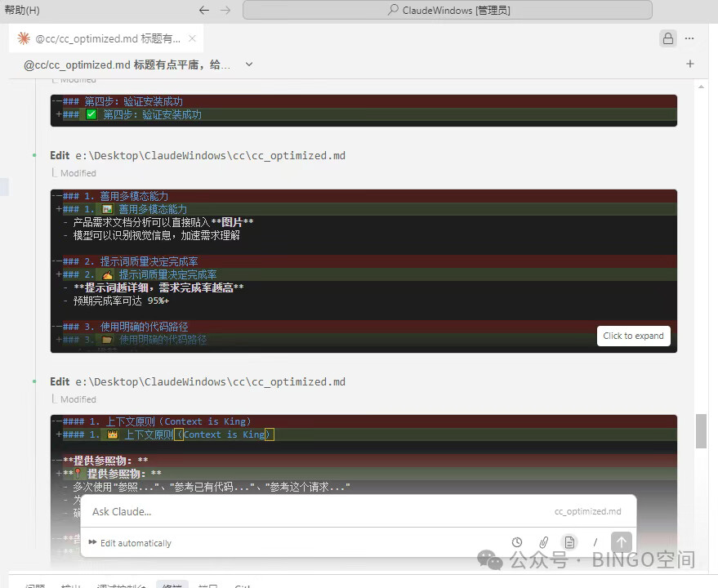Viewport: 718px width, 588px height.
Task: Click to expand the collapsed diff block
Action: pyautogui.click(x=633, y=336)
